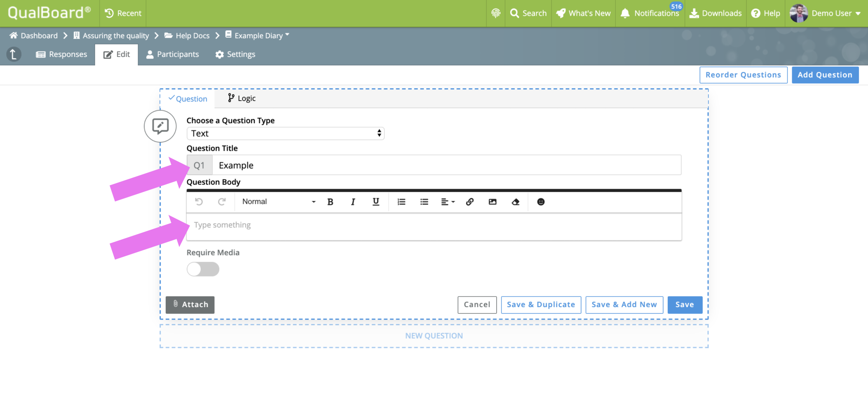Click the back-up-level arrow icon
The image size is (868, 404).
pos(14,54)
